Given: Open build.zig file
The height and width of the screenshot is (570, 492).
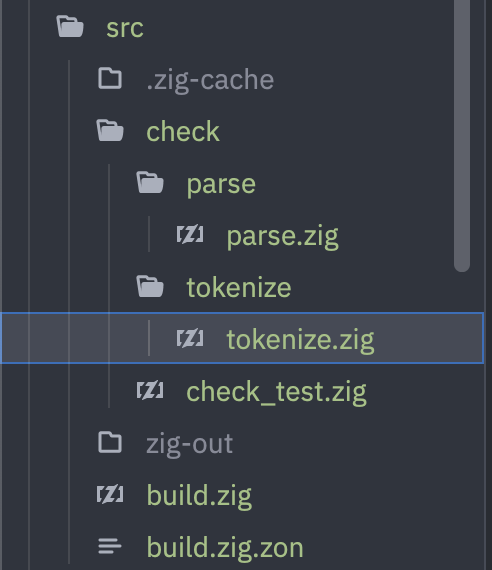Looking at the screenshot, I should tap(199, 497).
